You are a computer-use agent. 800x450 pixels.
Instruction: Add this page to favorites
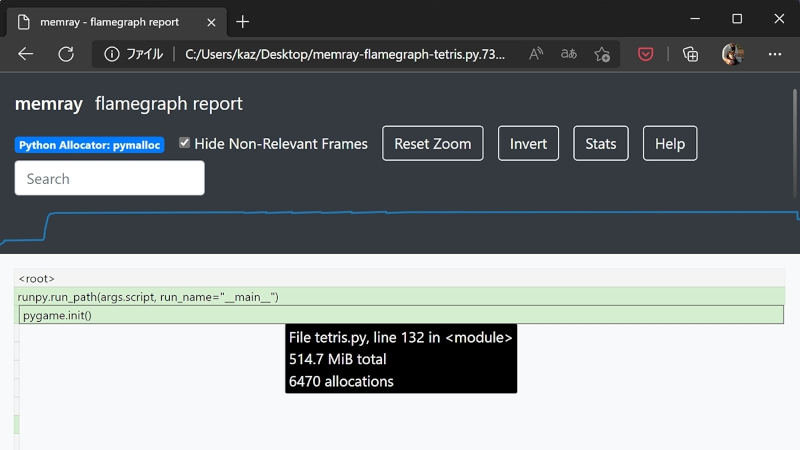tap(602, 54)
